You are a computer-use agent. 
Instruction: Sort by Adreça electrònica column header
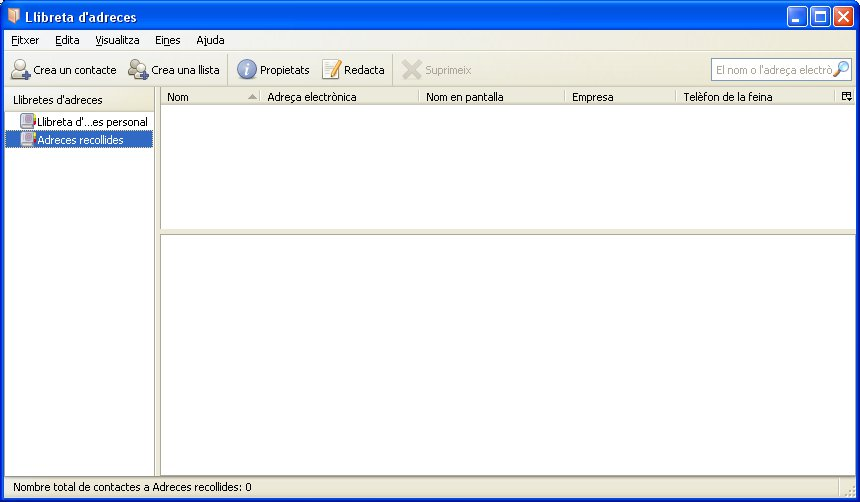coord(338,97)
